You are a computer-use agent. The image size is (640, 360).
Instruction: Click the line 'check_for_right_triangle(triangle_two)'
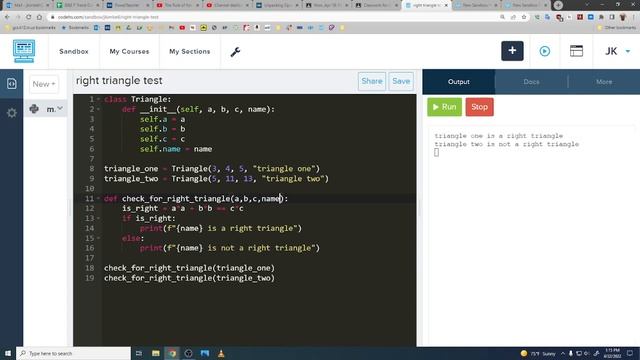[189, 278]
